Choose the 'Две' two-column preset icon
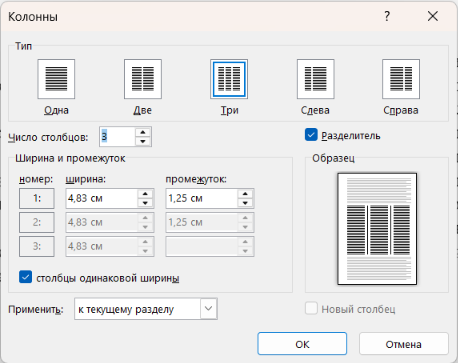This screenshot has width=458, height=363. [143, 79]
